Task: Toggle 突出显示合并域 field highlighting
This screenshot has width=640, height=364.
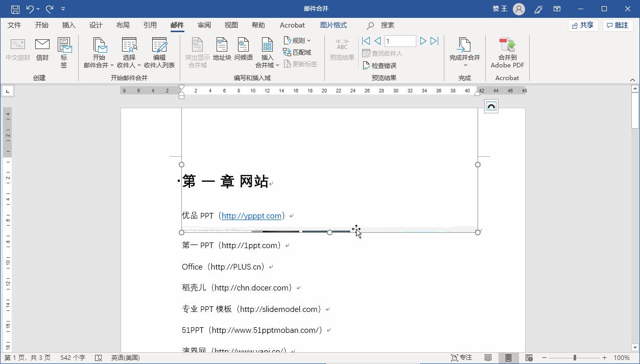Action: (197, 51)
